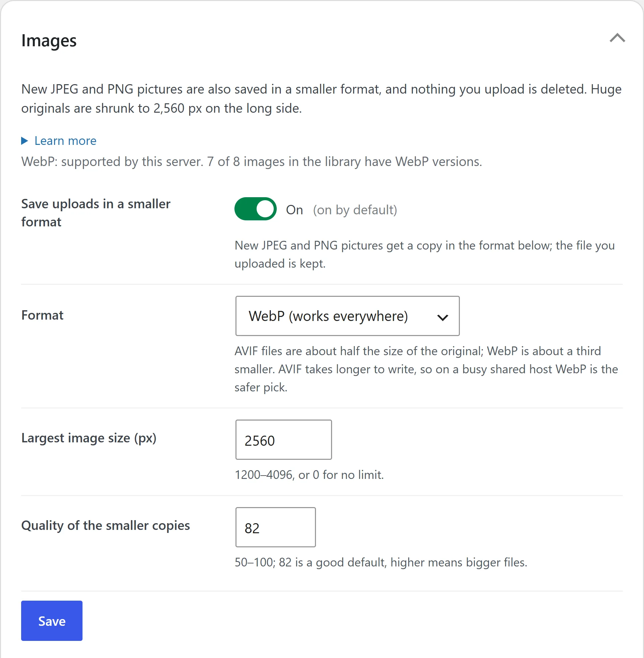
Task: Click the '50–100; 82 is a good default' hint
Action: (381, 562)
